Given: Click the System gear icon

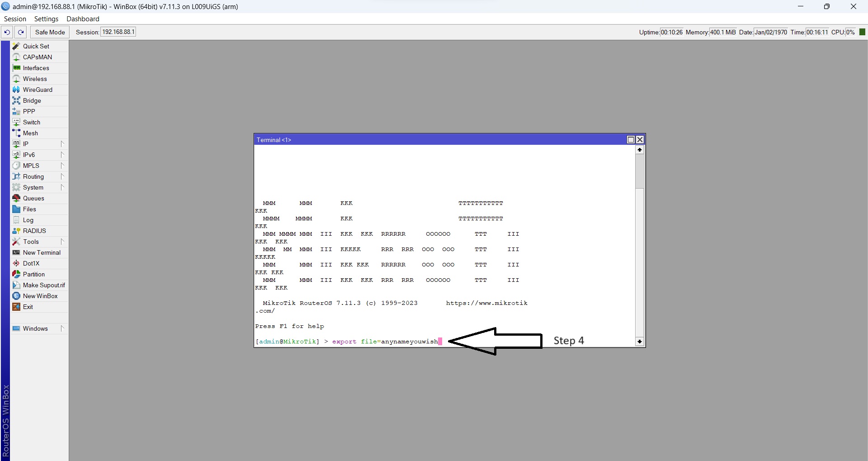Looking at the screenshot, I should 16,187.
